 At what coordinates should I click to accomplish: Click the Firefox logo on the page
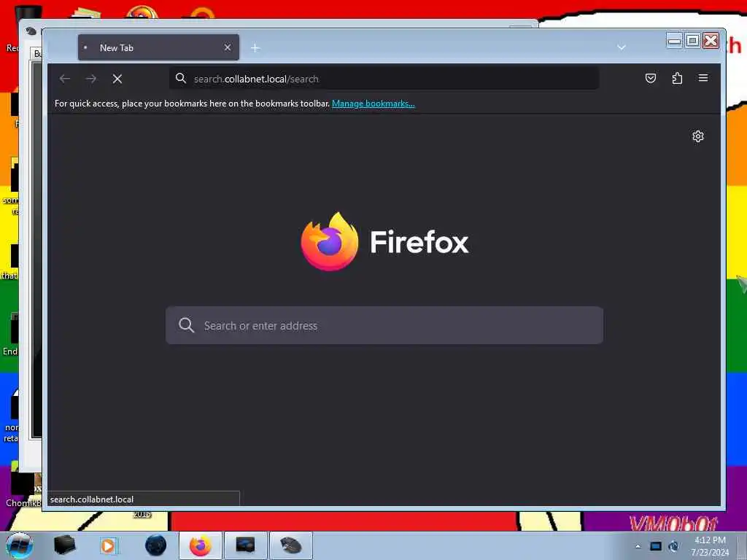(330, 241)
